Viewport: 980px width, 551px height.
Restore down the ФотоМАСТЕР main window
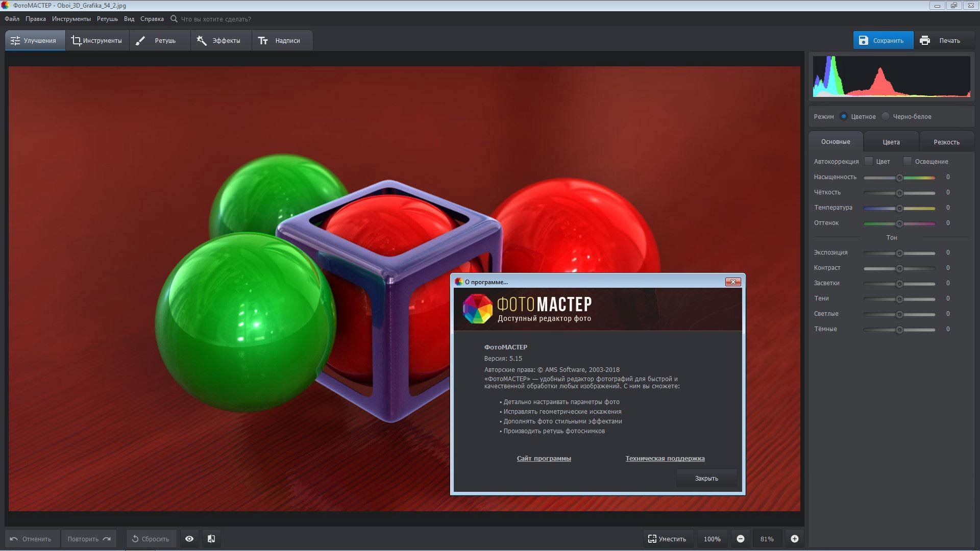click(x=953, y=5)
